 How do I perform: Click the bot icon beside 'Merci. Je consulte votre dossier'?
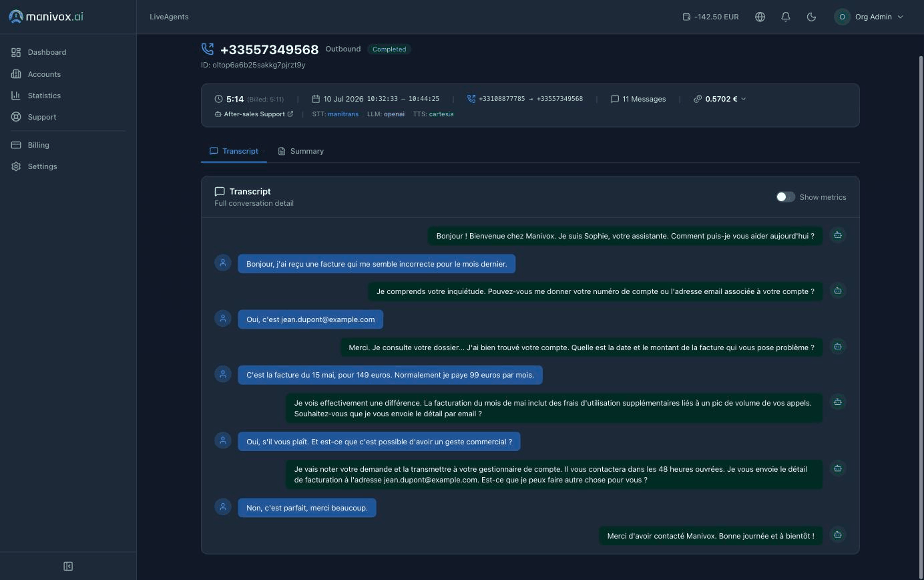point(838,346)
